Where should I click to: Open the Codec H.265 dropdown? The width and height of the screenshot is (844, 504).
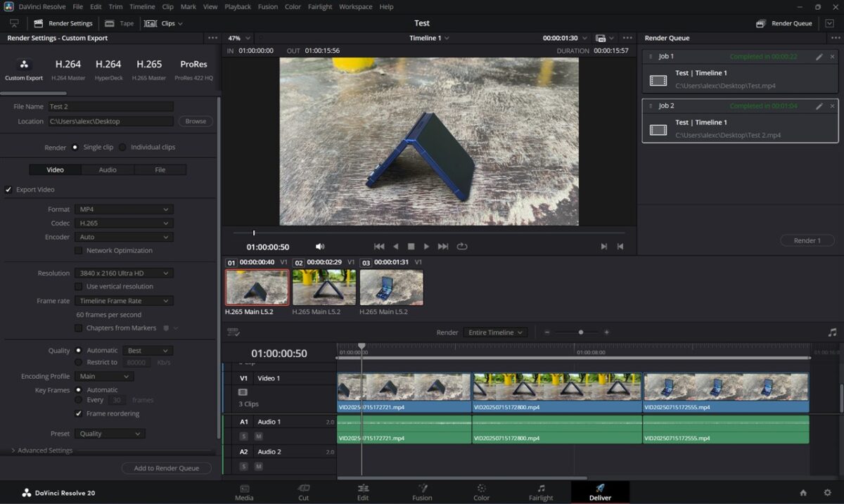[x=124, y=224]
